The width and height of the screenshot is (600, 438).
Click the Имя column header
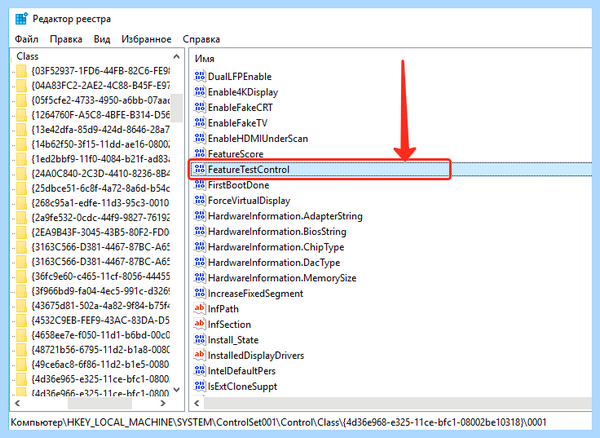(204, 59)
